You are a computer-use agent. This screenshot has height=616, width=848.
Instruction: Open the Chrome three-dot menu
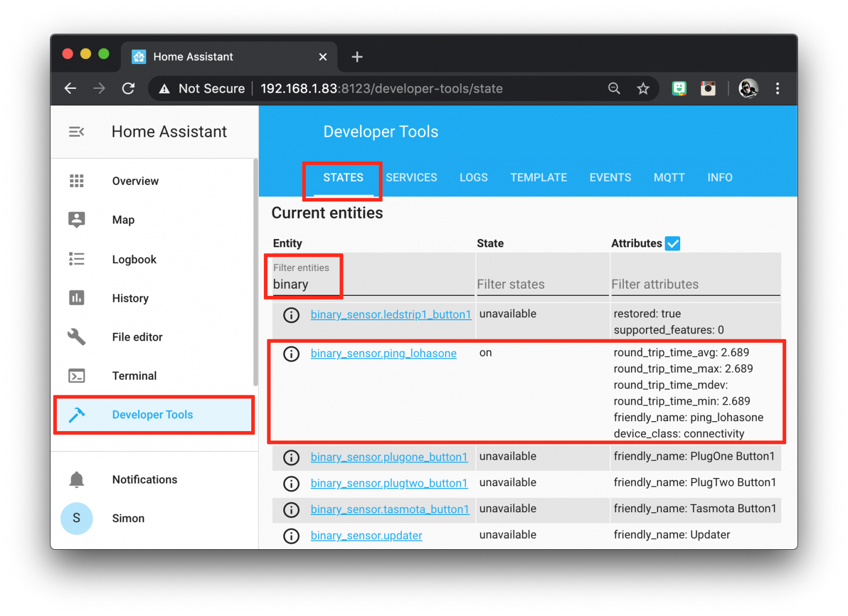click(x=777, y=88)
